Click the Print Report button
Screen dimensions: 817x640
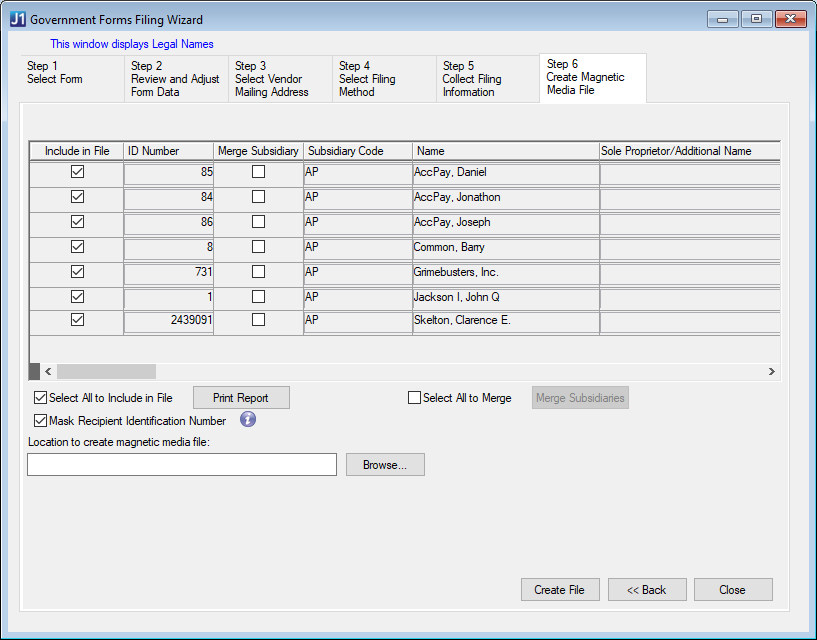241,398
